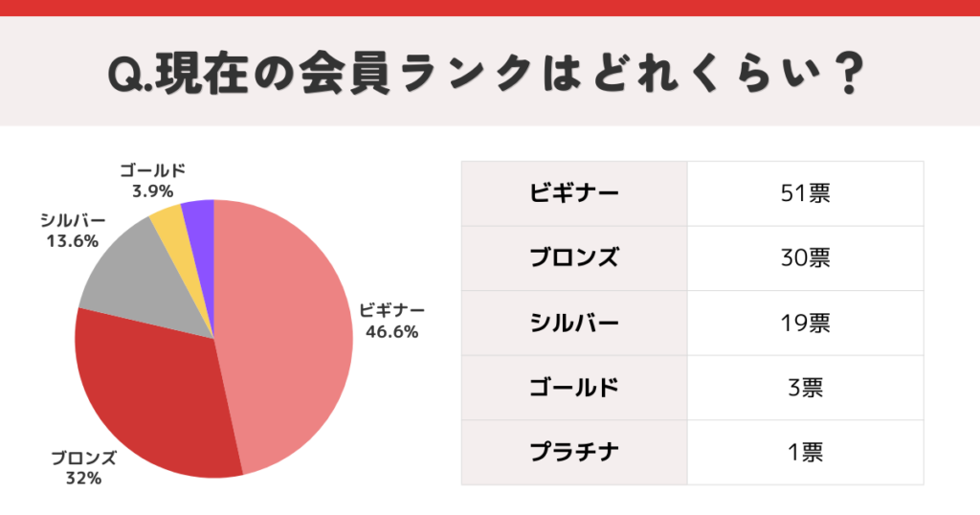Click the ビギナー cell in the table
This screenshot has width=980, height=515.
[x=574, y=193]
